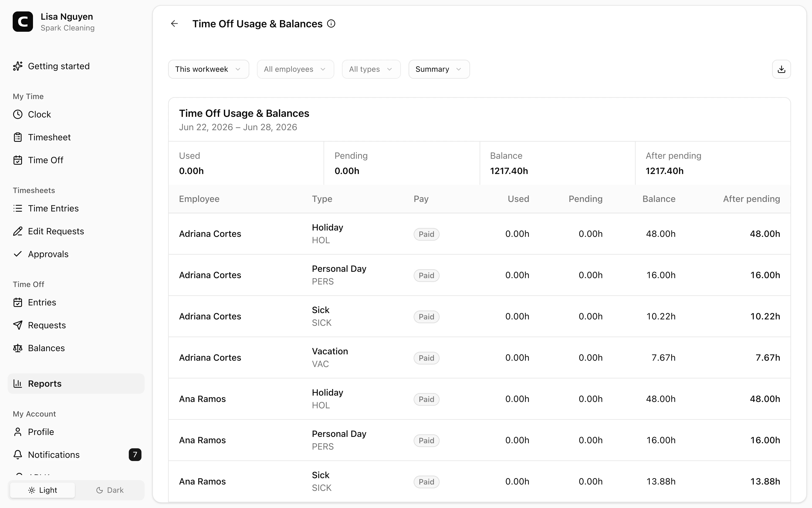Click the Type column header
Screen dimensions: 812x508
click(x=322, y=199)
